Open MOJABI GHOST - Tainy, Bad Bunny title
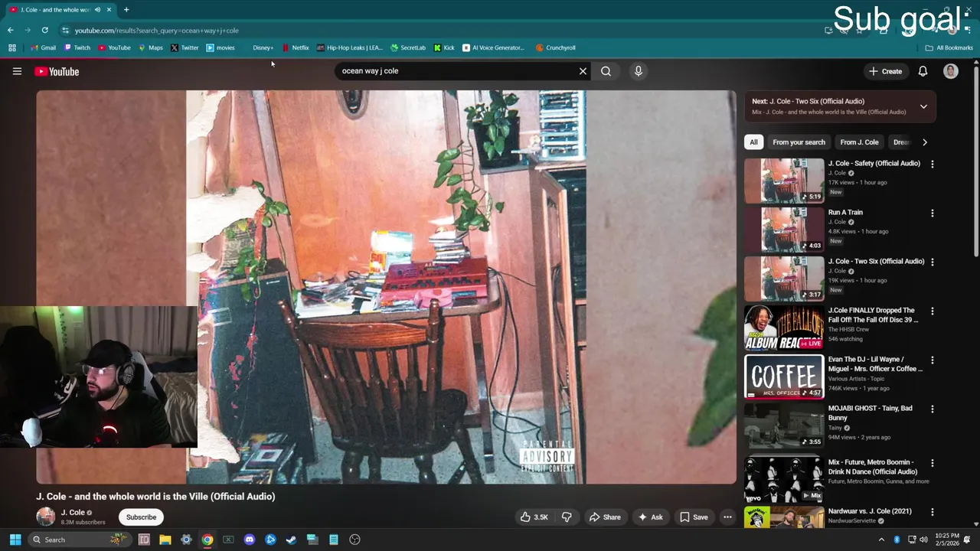Screen dimensions: 980x551 tap(872, 412)
